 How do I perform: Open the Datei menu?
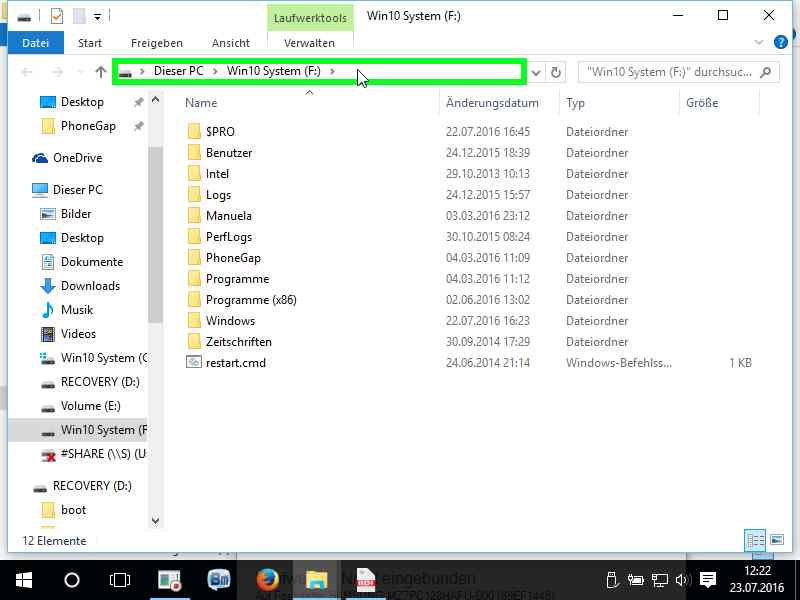coord(36,43)
